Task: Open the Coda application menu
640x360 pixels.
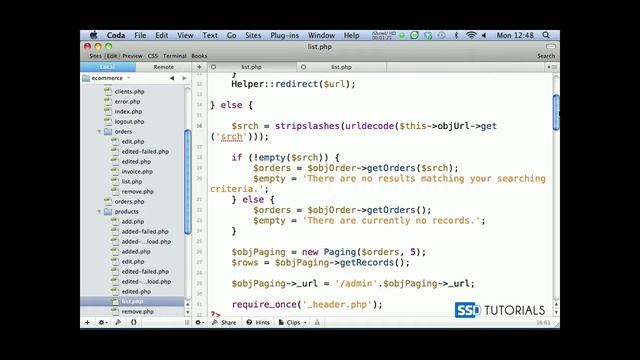Action: click(x=116, y=36)
